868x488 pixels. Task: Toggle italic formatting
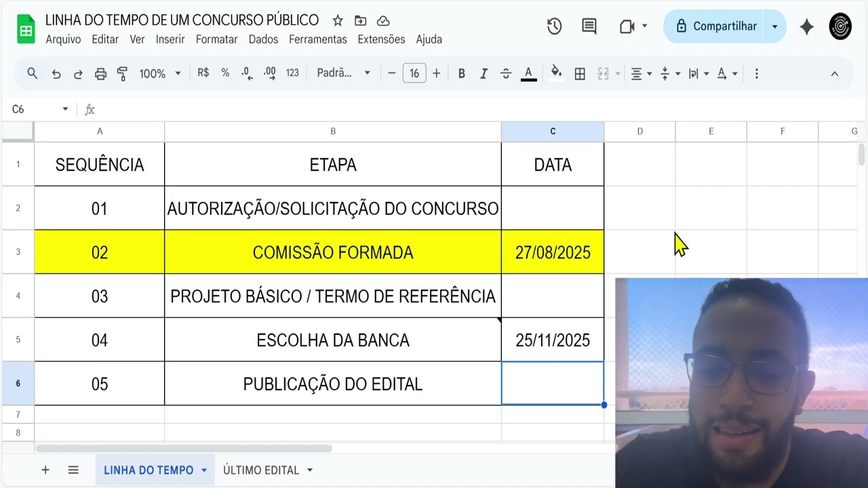click(484, 74)
